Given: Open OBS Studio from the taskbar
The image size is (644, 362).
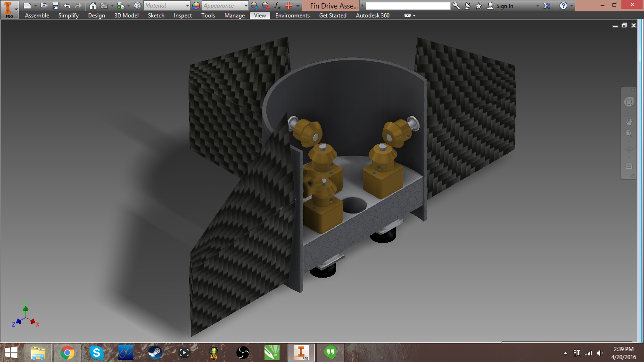Looking at the screenshot, I should pyautogui.click(x=243, y=352).
